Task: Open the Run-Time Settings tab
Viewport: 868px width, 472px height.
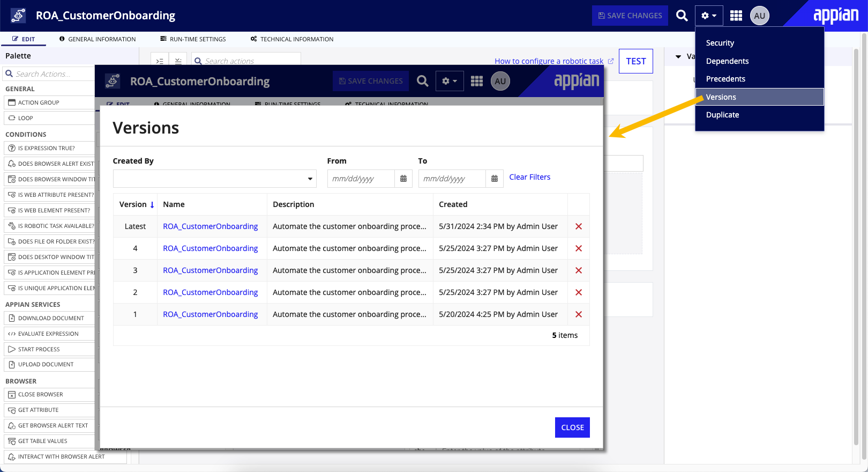Action: point(193,39)
